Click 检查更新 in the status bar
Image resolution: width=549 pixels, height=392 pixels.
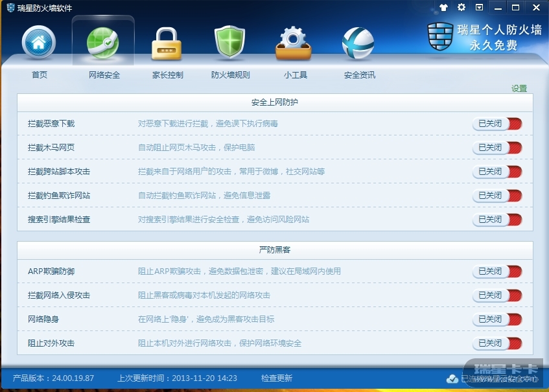pos(277,378)
